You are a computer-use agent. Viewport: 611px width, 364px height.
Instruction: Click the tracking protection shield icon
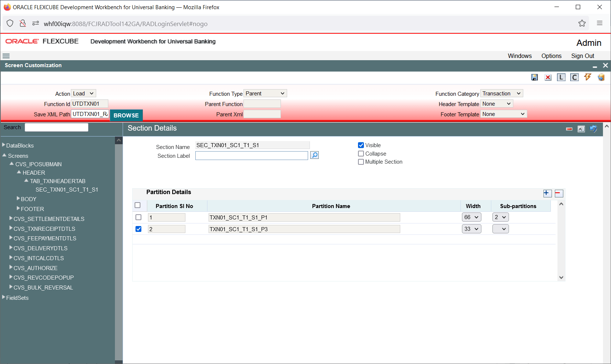coord(10,23)
